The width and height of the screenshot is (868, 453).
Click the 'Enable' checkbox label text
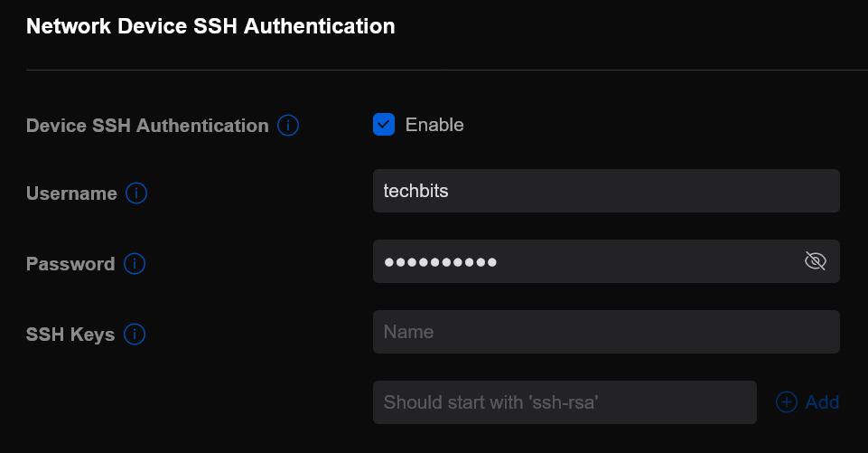pos(434,125)
